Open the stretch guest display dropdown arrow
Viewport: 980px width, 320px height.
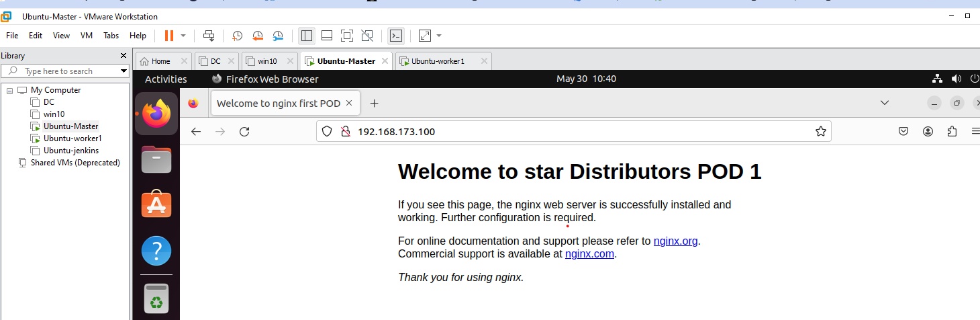(439, 36)
